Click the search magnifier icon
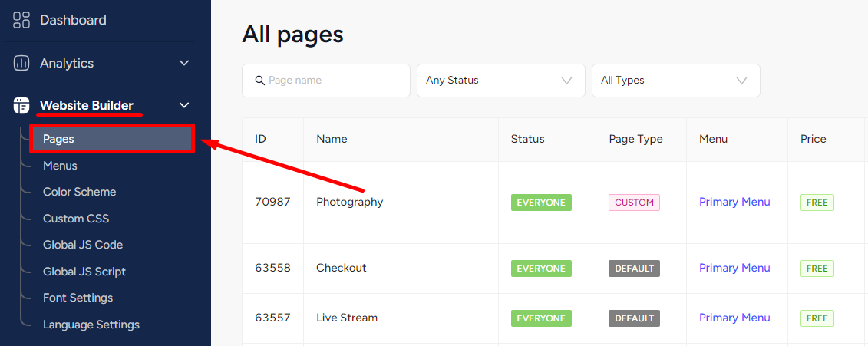This screenshot has height=346, width=868. click(x=259, y=81)
